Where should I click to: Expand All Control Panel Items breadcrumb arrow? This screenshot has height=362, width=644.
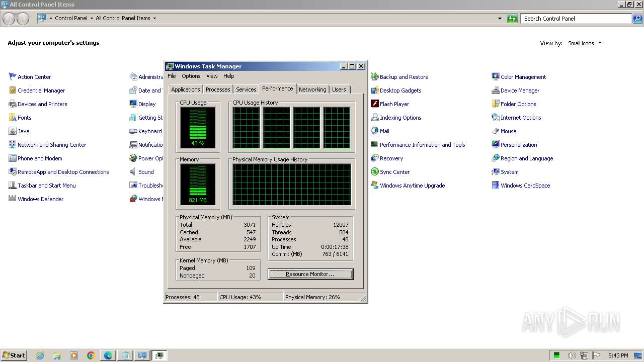pos(154,18)
